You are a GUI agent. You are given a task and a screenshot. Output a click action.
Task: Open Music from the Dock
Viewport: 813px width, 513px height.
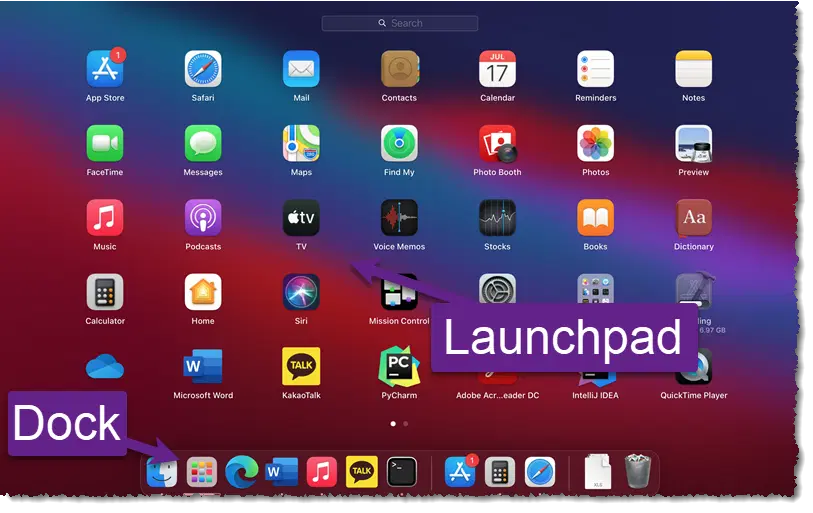[321, 472]
